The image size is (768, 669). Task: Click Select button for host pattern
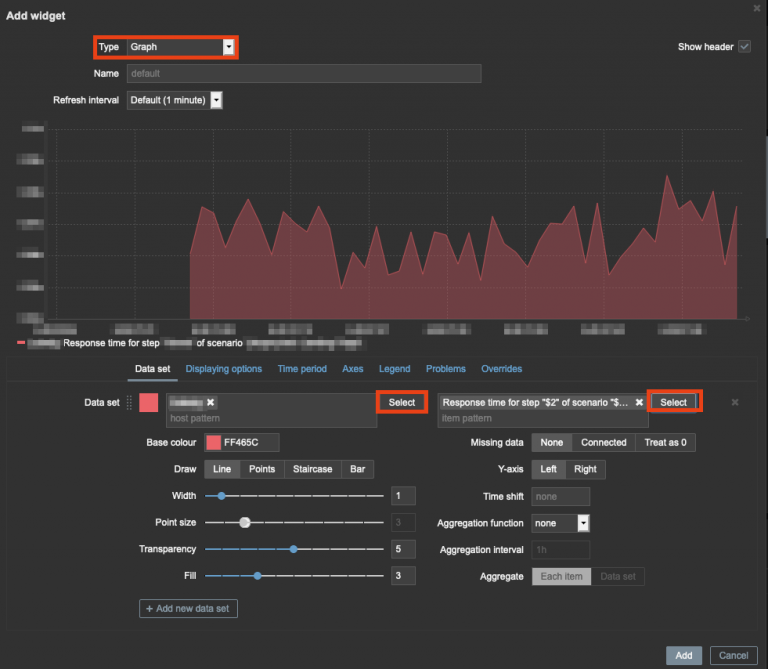coord(402,402)
